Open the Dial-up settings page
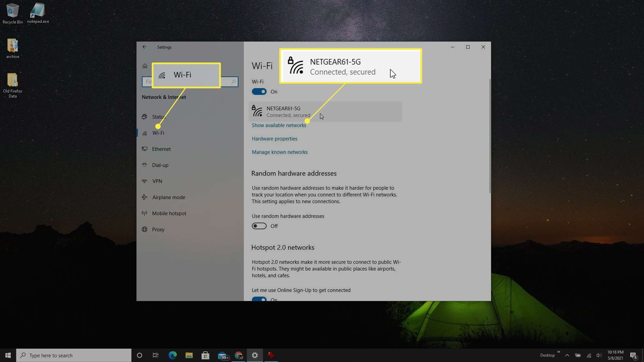This screenshot has width=644, height=362. coord(190,165)
